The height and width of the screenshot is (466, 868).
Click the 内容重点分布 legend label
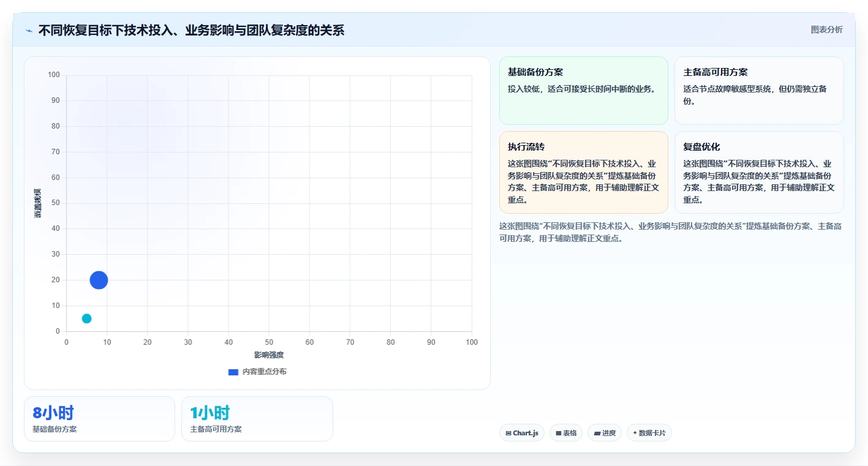264,372
